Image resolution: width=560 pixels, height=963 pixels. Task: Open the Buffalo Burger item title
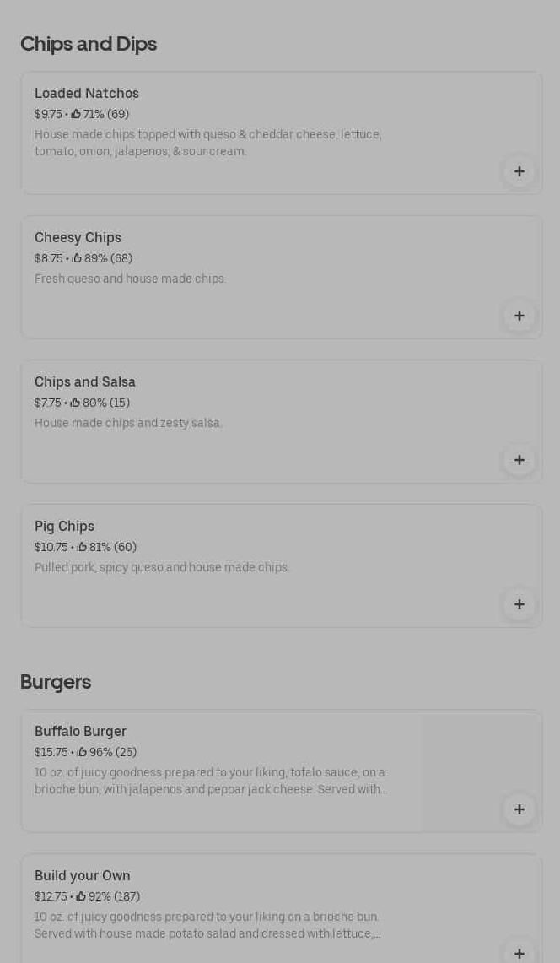[80, 732]
